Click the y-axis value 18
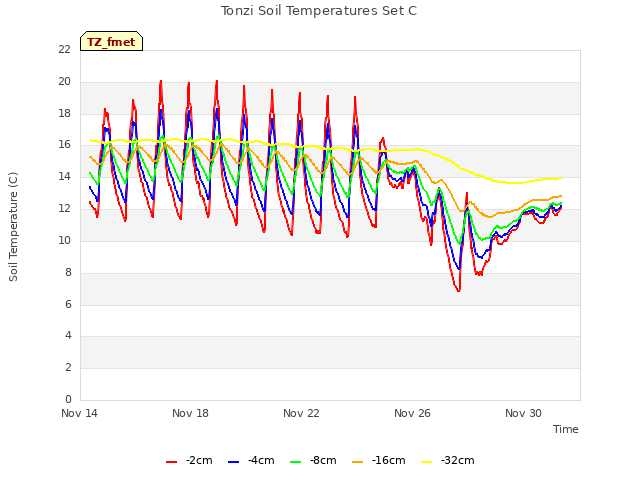 pos(64,113)
